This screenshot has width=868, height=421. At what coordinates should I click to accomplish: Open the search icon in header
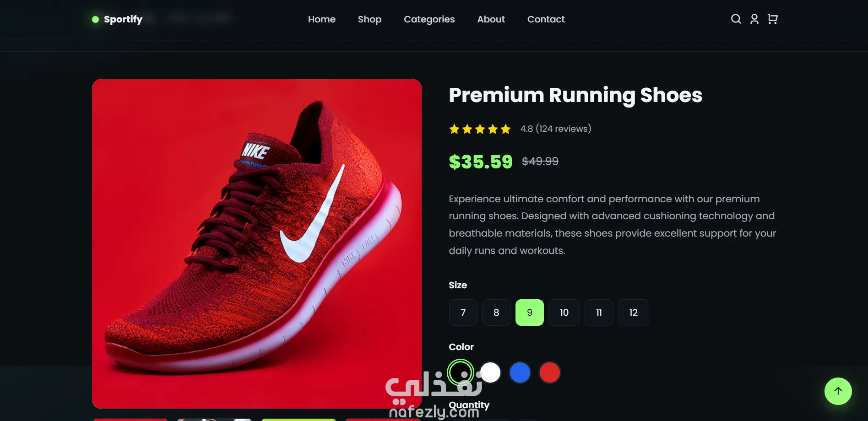point(736,19)
